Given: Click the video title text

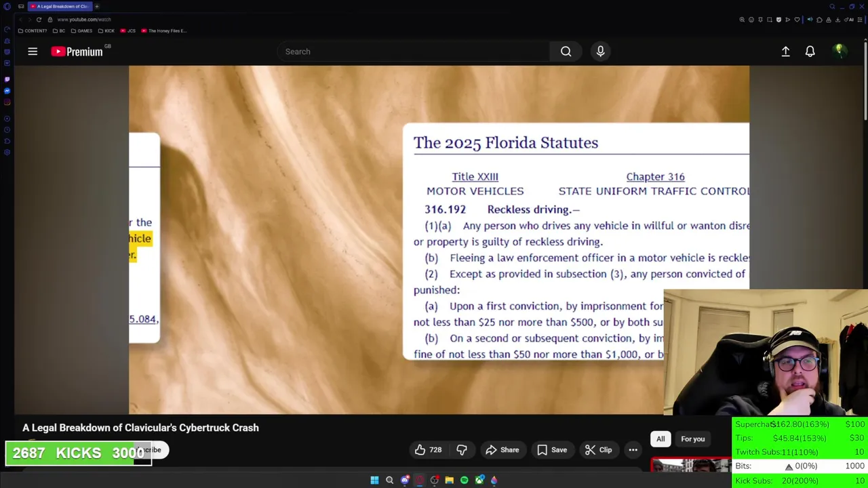Looking at the screenshot, I should click(140, 428).
